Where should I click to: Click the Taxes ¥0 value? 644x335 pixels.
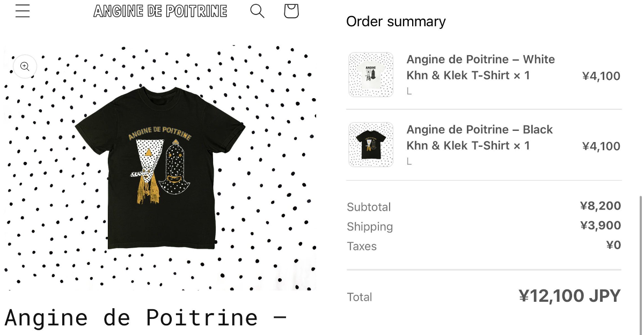pos(613,245)
